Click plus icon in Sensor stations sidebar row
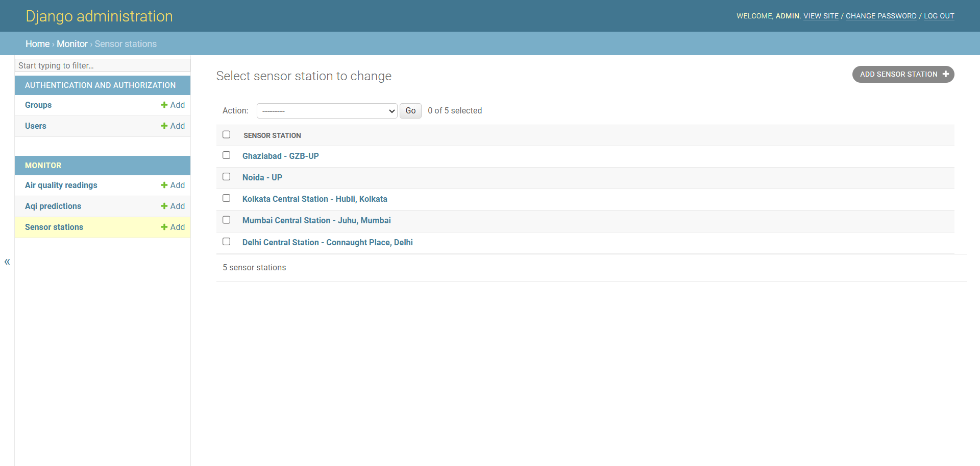The image size is (980, 466). tap(164, 227)
